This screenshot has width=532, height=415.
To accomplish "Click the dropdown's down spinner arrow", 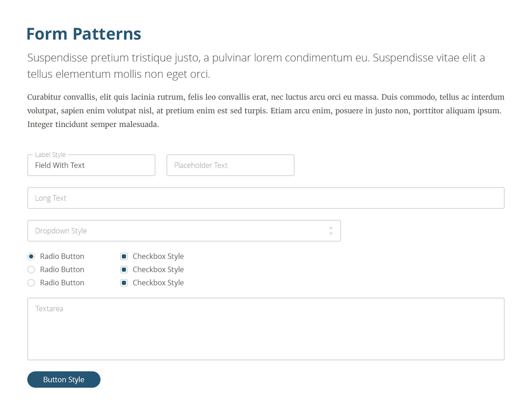I will (331, 233).
